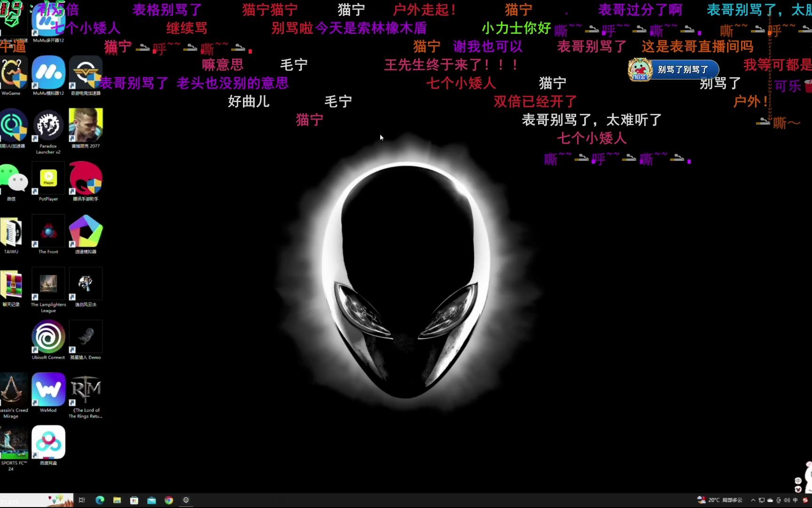Open Task View from the taskbar
Image resolution: width=812 pixels, height=508 pixels.
(82, 500)
